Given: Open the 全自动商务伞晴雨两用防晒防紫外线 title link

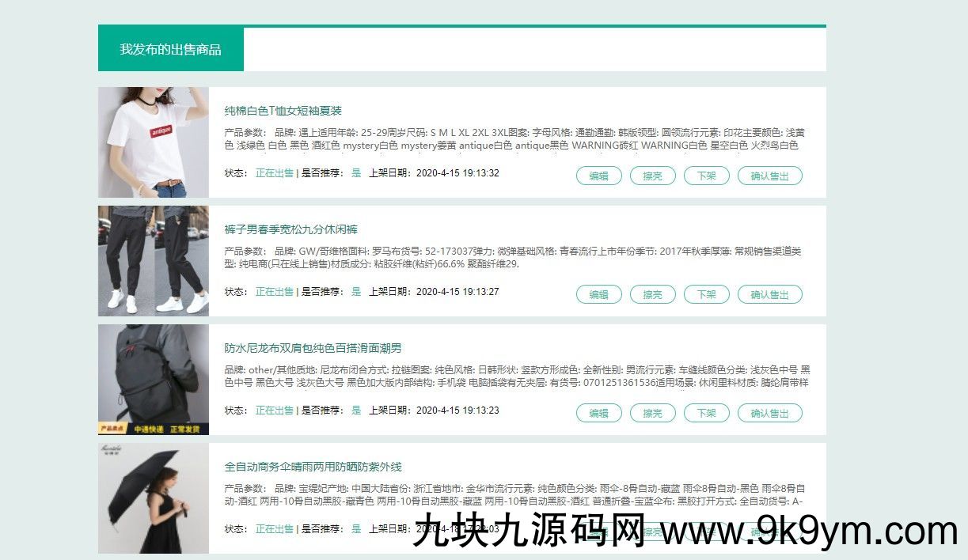Looking at the screenshot, I should point(313,467).
